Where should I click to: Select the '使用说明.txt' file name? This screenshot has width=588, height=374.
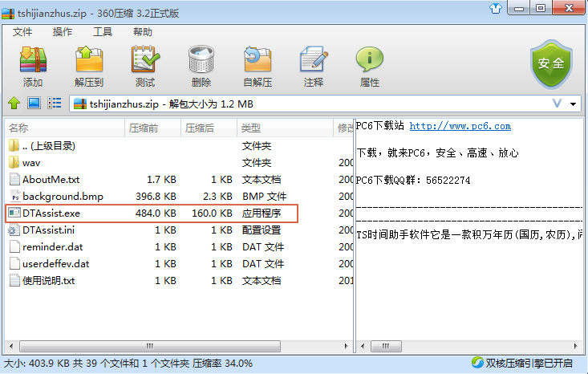point(49,281)
